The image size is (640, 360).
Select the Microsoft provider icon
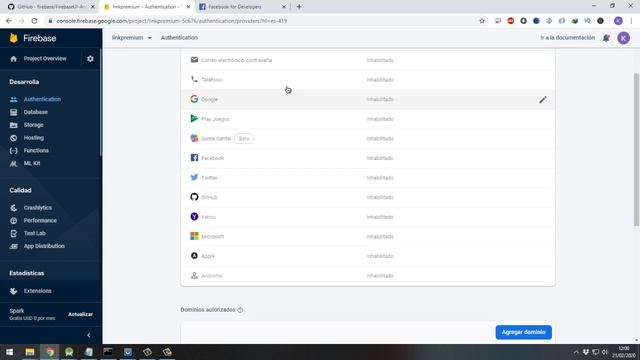coord(194,236)
